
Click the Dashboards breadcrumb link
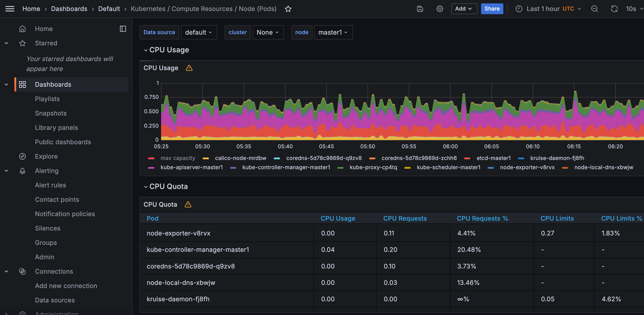point(69,9)
